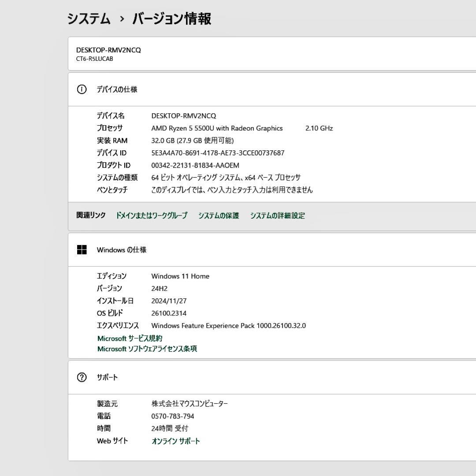The height and width of the screenshot is (476, 476).
Task: Select the デバイス ID value 5E3A4A70-8691
Action: pyautogui.click(x=218, y=153)
